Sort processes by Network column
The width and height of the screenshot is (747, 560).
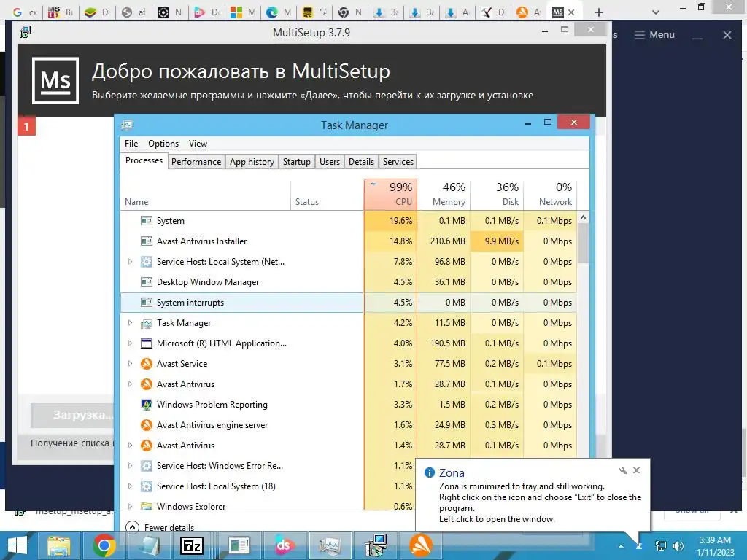click(550, 194)
